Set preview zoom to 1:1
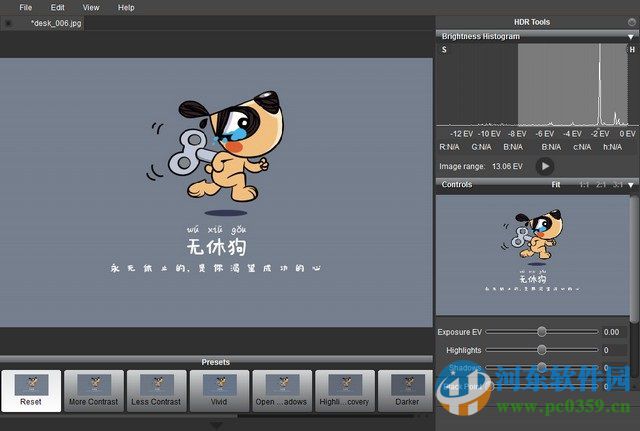 (x=584, y=184)
